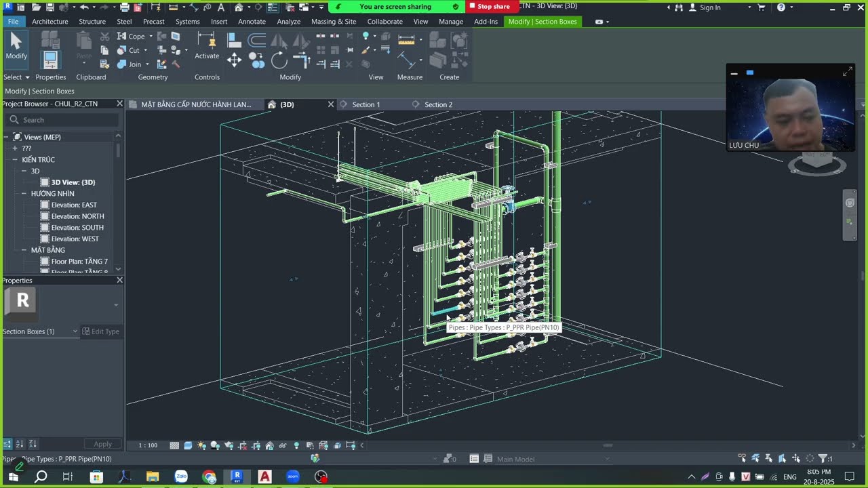Click the Edit Type button
Viewport: 868px width, 488px height.
point(100,331)
